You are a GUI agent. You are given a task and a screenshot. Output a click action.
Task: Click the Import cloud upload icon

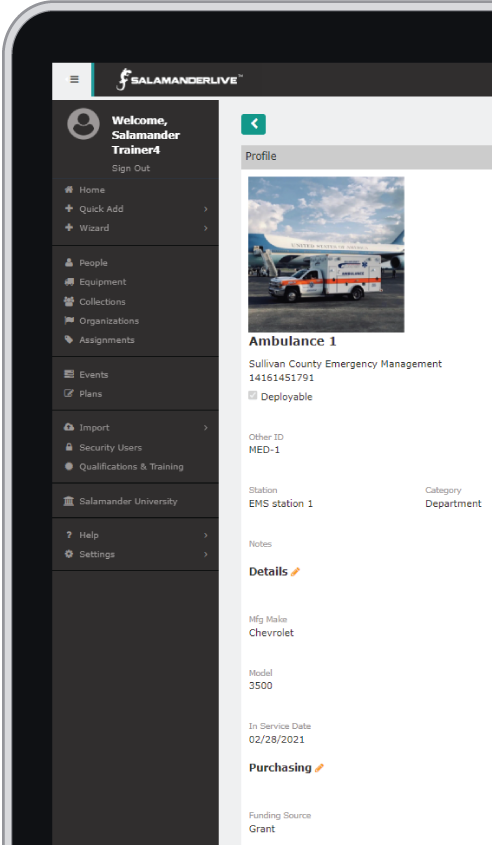pyautogui.click(x=68, y=427)
